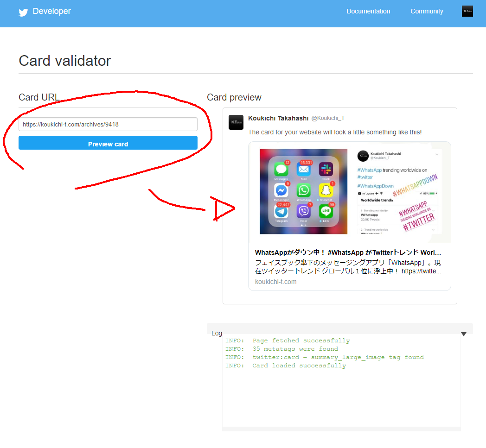Click the Log section header

[217, 333]
